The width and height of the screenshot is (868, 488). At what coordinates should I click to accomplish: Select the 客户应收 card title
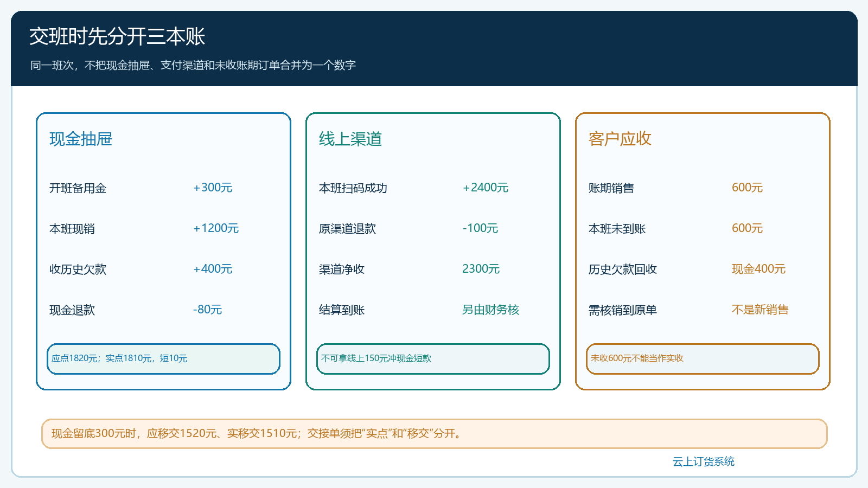(620, 139)
